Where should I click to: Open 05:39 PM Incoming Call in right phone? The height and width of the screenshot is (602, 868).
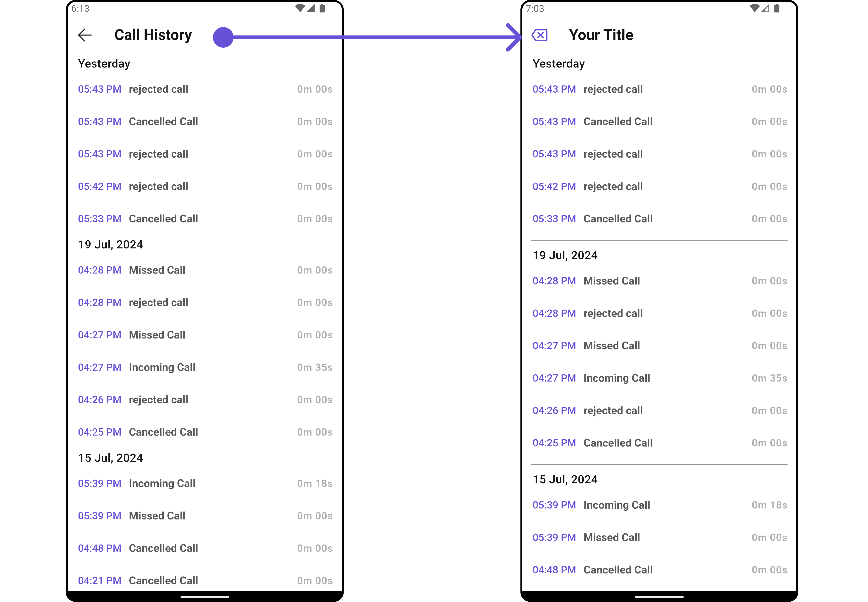click(x=660, y=505)
